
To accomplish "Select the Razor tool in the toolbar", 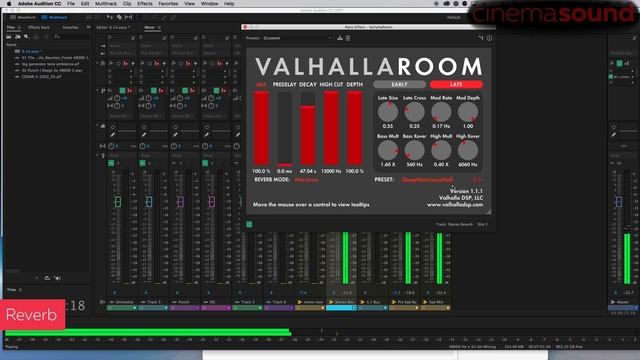I will point(119,17).
